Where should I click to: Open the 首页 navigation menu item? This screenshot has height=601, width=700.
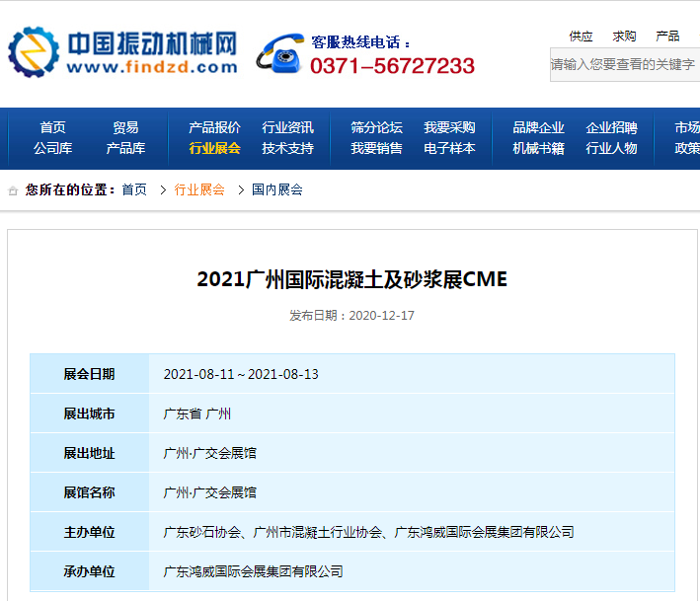pyautogui.click(x=52, y=127)
